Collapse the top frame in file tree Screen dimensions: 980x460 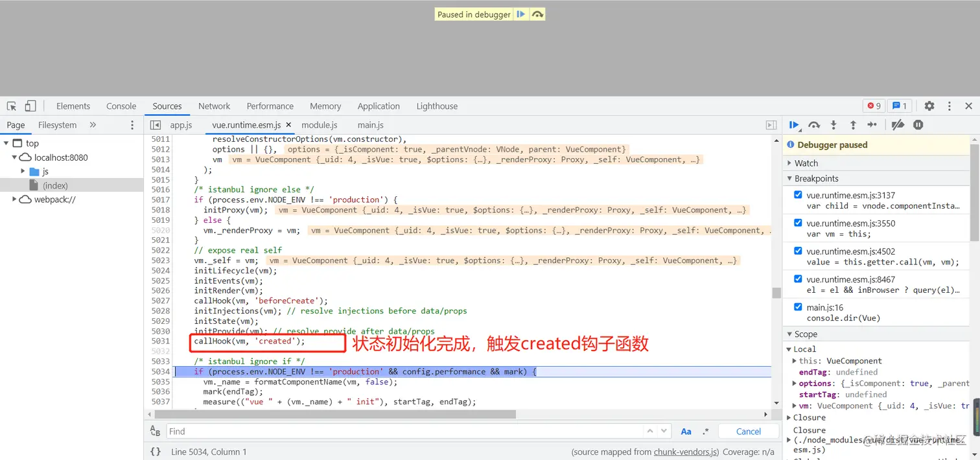click(x=6, y=143)
